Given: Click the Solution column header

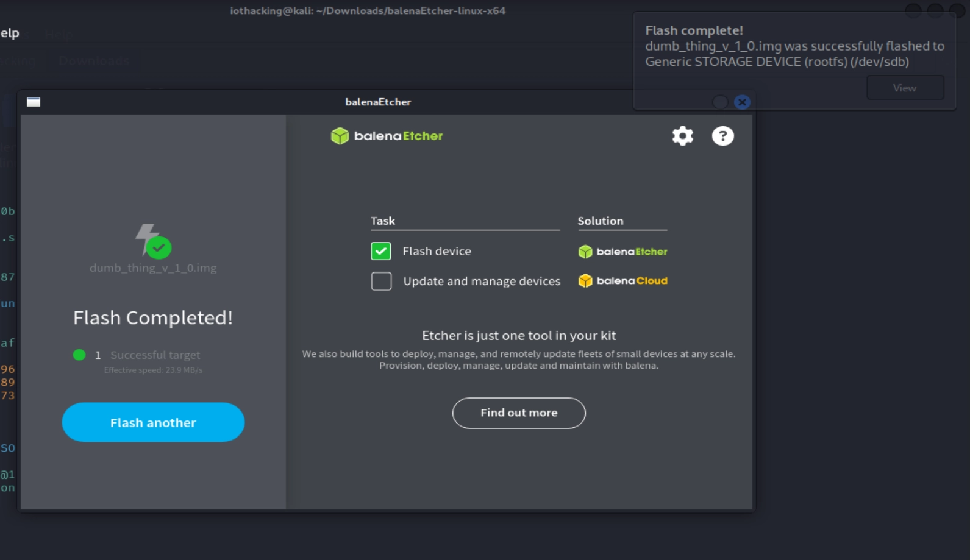Looking at the screenshot, I should 601,221.
